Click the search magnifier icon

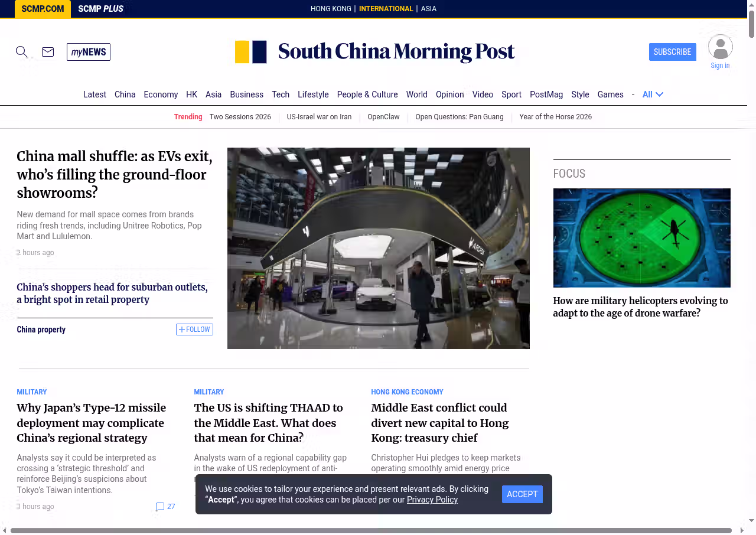pos(21,52)
